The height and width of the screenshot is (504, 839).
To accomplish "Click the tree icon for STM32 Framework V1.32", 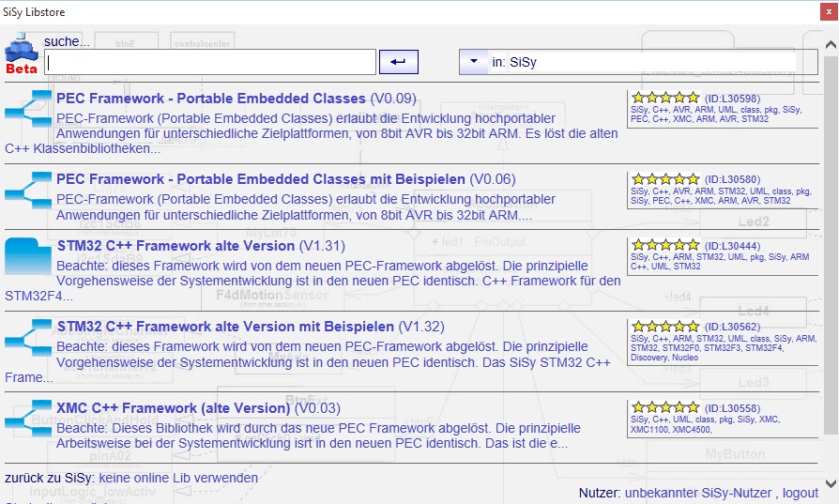I will [28, 338].
